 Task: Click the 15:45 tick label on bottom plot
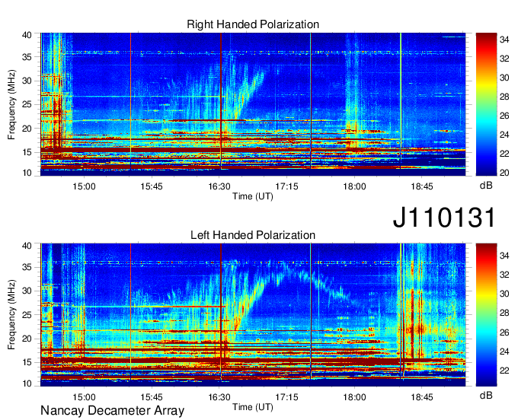point(152,397)
